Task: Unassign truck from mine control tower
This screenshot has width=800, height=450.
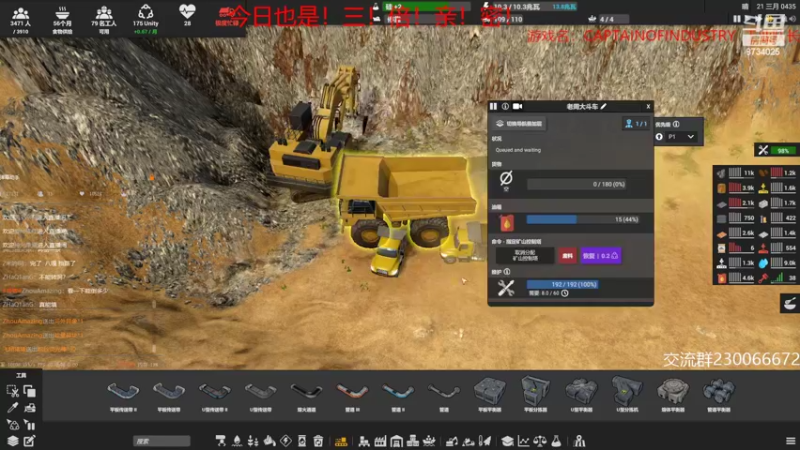Action: (525, 256)
